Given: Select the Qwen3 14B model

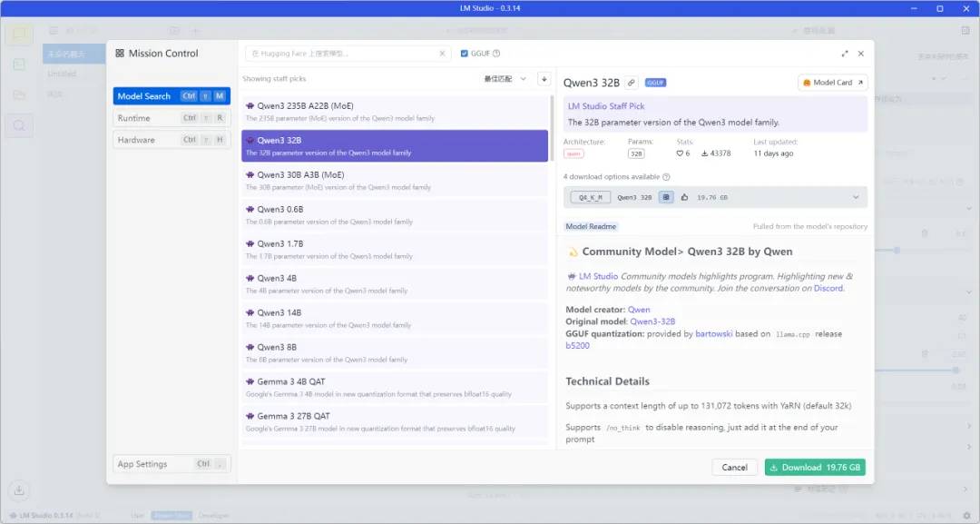Looking at the screenshot, I should click(x=395, y=318).
